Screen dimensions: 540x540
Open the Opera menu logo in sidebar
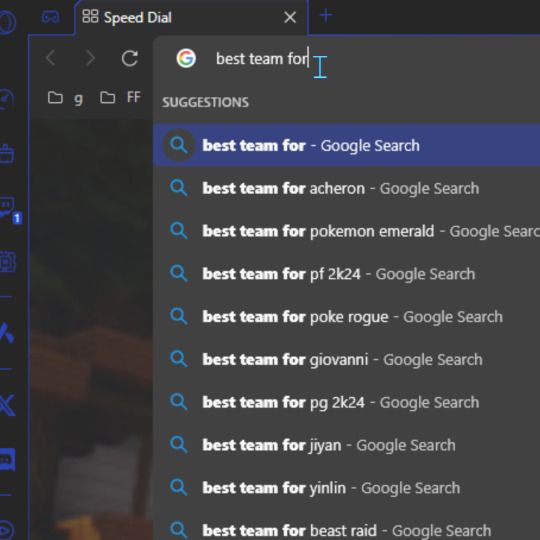pos(7,22)
